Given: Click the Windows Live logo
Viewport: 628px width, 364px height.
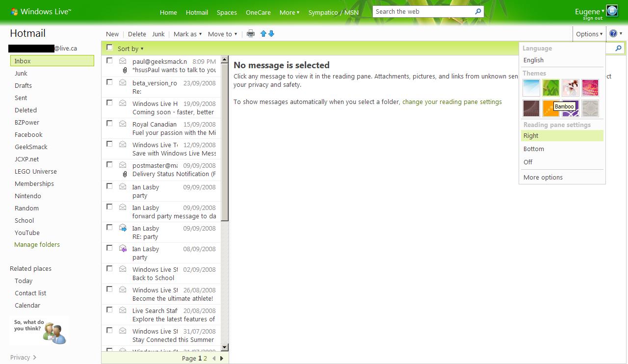Looking at the screenshot, I should pos(41,12).
